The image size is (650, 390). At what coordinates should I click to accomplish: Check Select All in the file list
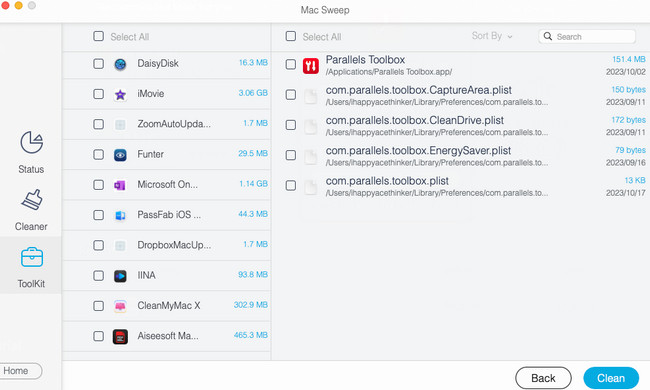pyautogui.click(x=291, y=36)
